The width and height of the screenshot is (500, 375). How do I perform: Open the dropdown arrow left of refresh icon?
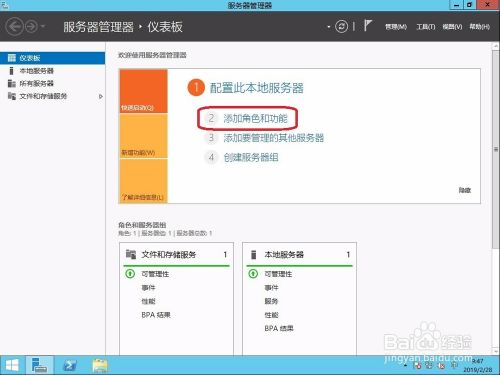tap(329, 27)
